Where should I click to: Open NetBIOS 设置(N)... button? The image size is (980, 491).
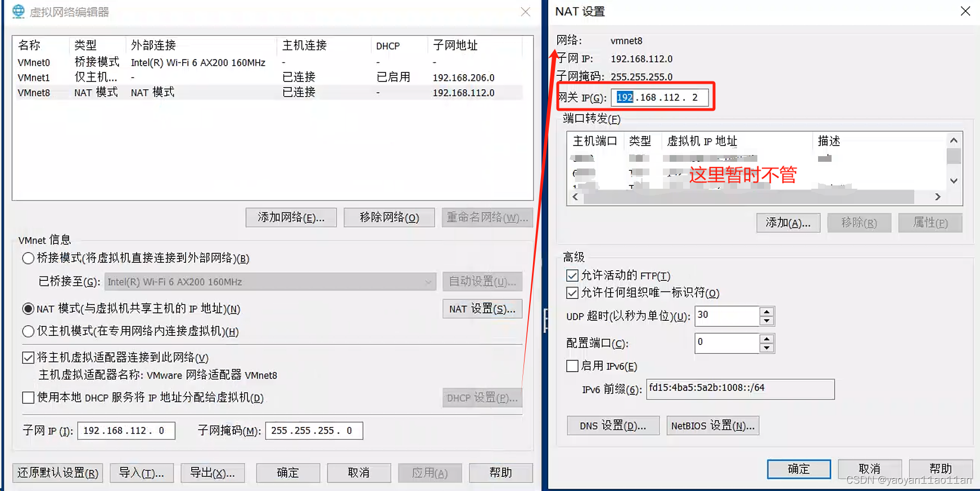tap(713, 426)
